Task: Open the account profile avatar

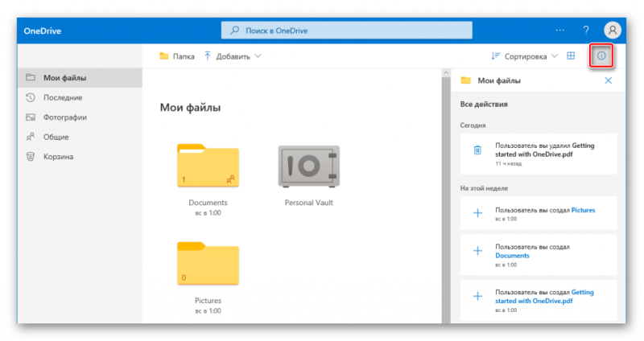Action: coord(613,31)
